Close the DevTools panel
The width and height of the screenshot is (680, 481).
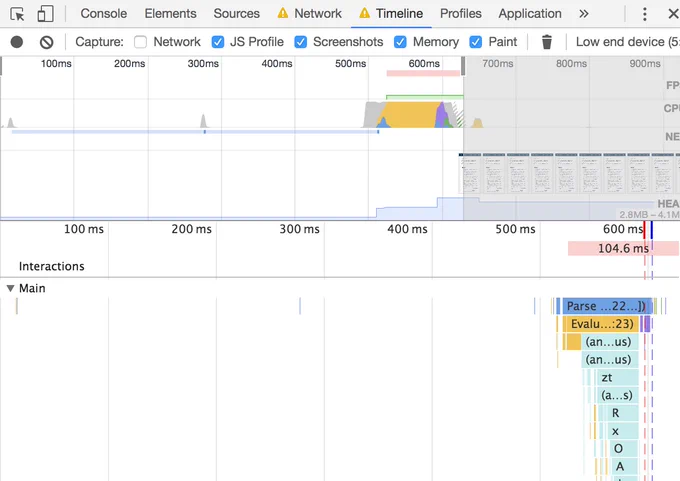(x=673, y=14)
